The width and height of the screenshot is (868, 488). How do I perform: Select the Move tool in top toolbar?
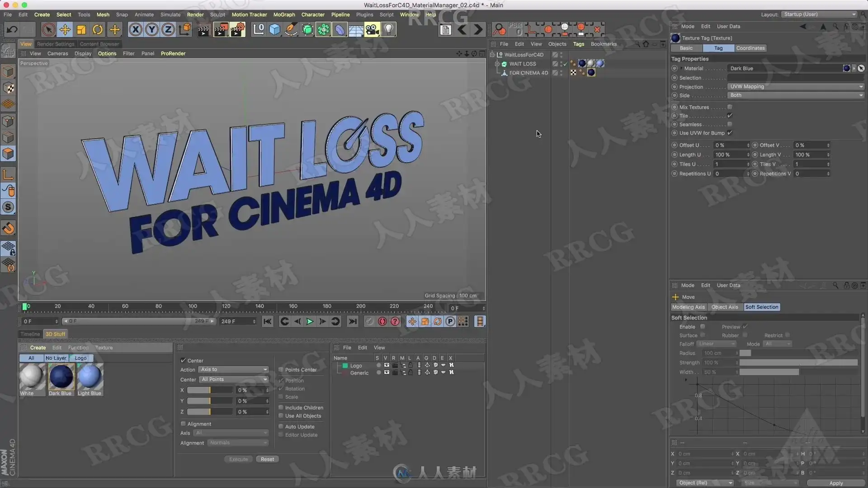[x=65, y=30]
